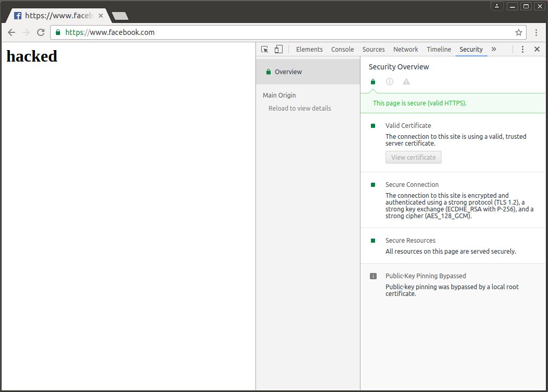Click the Facebook favicon on tab
The image size is (548, 392).
[x=18, y=16]
